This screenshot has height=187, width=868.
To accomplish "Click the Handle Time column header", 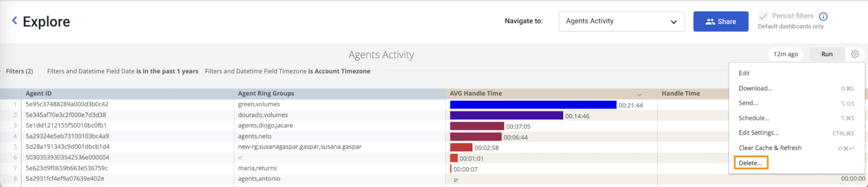I will (x=680, y=93).
